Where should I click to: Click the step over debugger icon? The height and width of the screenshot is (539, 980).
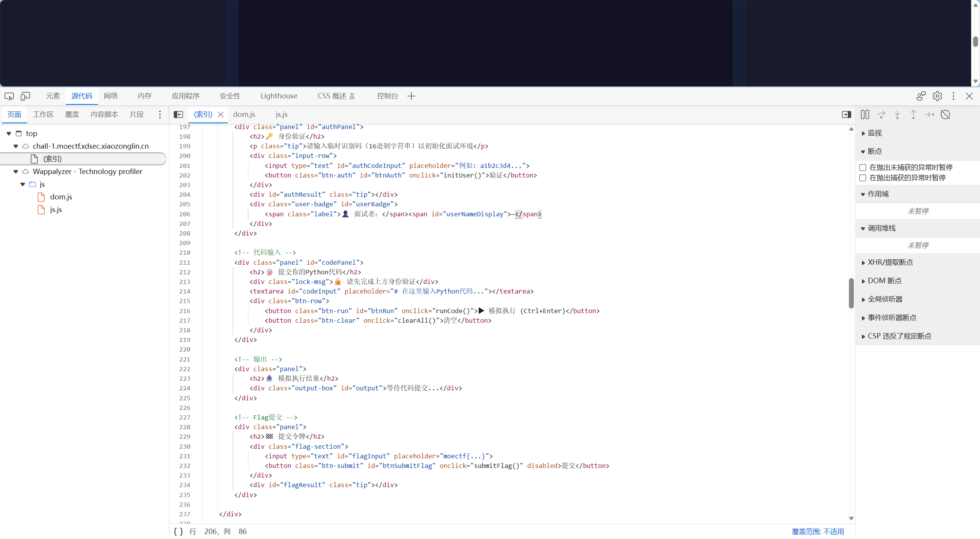(x=881, y=114)
